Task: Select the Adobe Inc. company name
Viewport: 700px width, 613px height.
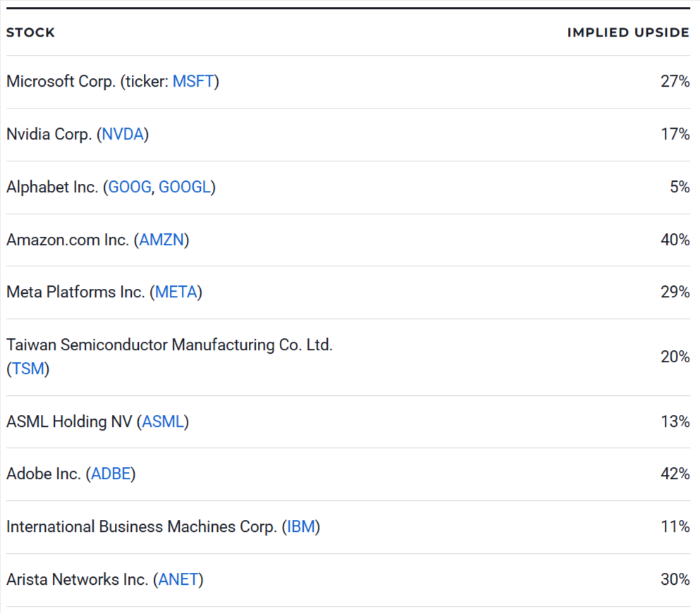Action: tap(44, 473)
